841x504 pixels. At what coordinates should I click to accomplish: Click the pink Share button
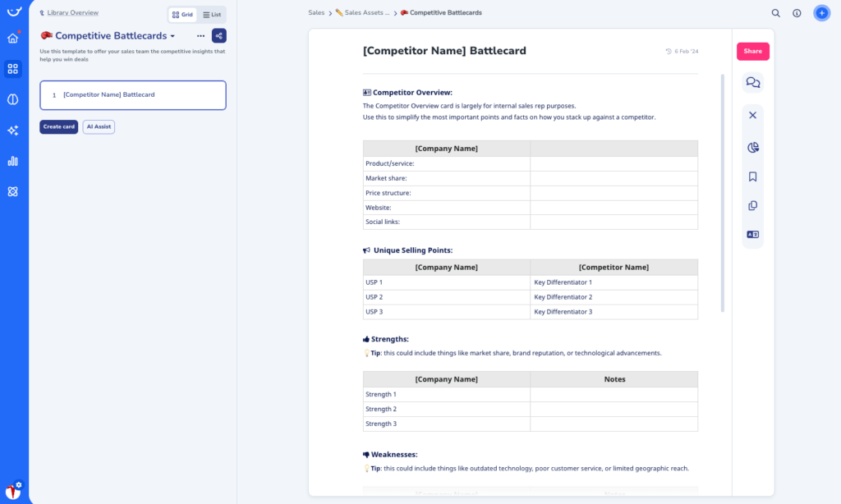[x=752, y=51]
